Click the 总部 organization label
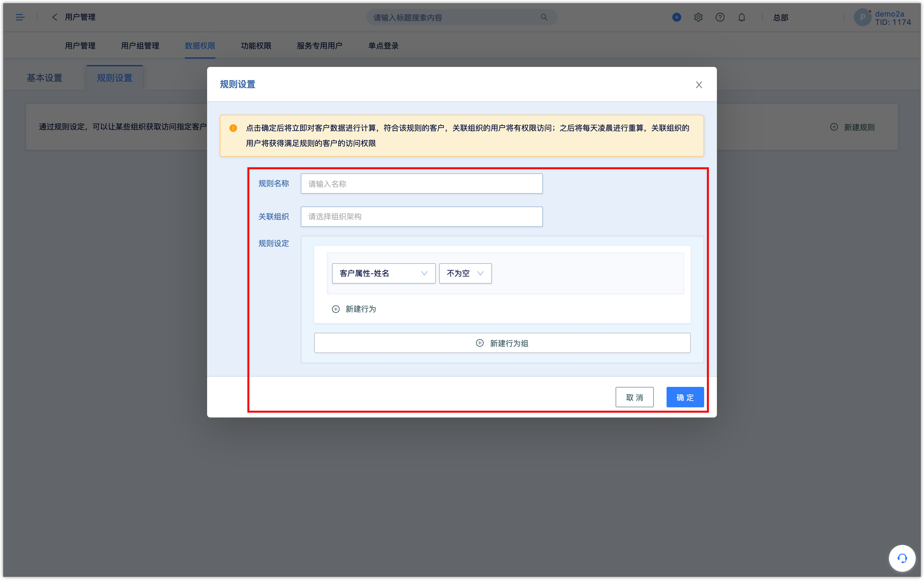 [781, 18]
